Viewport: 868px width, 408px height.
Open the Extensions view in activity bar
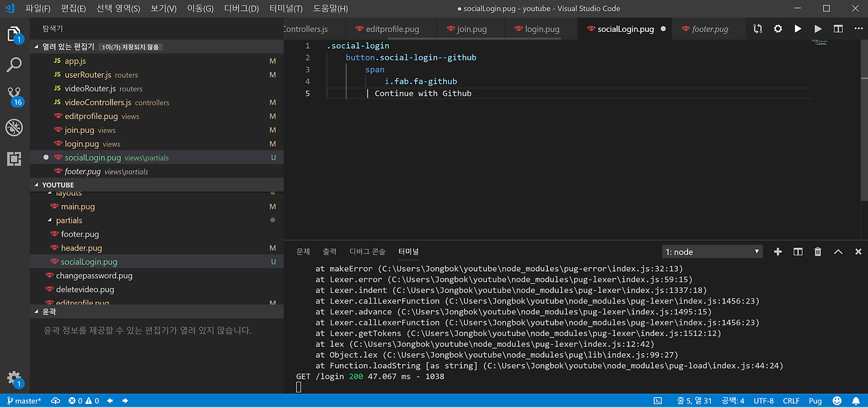click(14, 159)
